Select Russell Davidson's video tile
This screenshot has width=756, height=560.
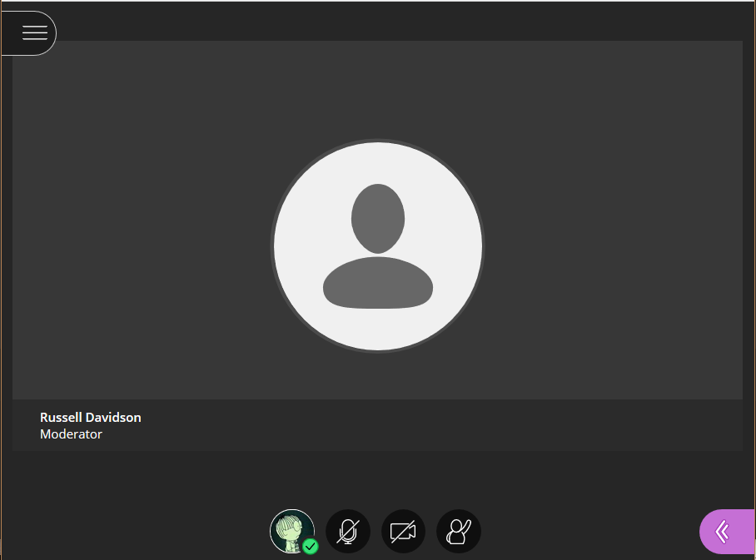(x=378, y=246)
